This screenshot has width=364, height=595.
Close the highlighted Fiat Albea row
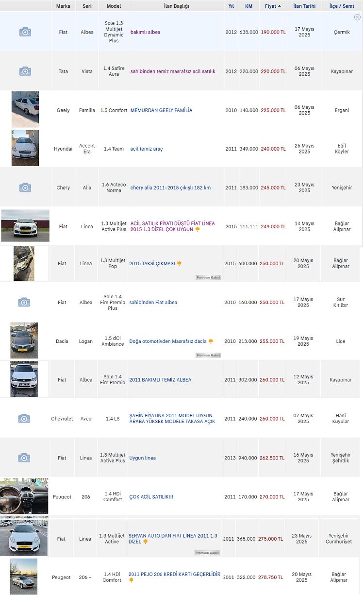357,17
